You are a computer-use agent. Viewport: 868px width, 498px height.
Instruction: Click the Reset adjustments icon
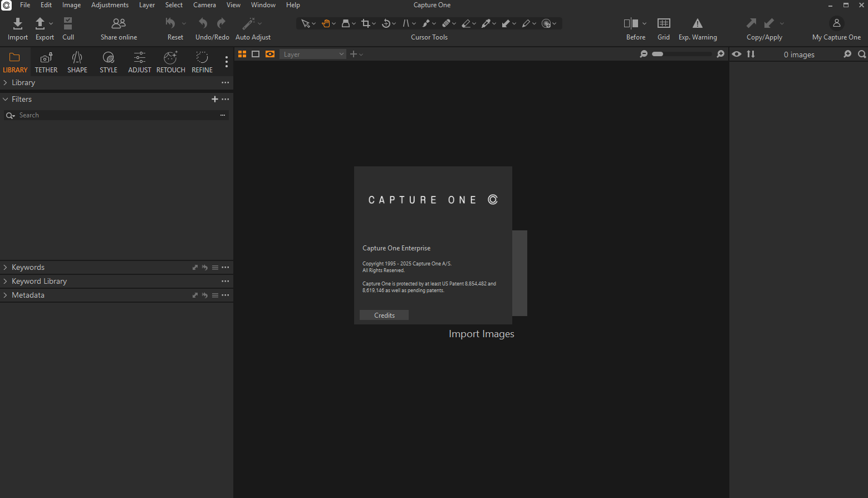pos(170,23)
